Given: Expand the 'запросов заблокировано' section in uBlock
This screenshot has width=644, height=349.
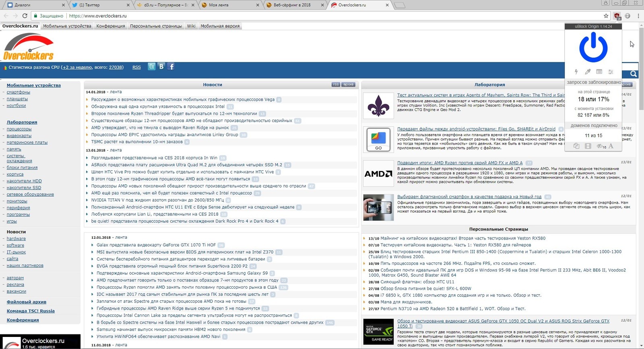Looking at the screenshot, I should [x=594, y=82].
